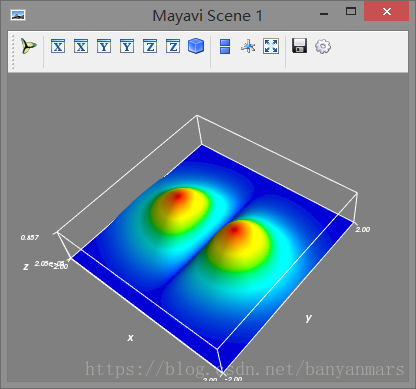Click the 0.857 z-axis label
This screenshot has height=389, width=416.
point(30,238)
